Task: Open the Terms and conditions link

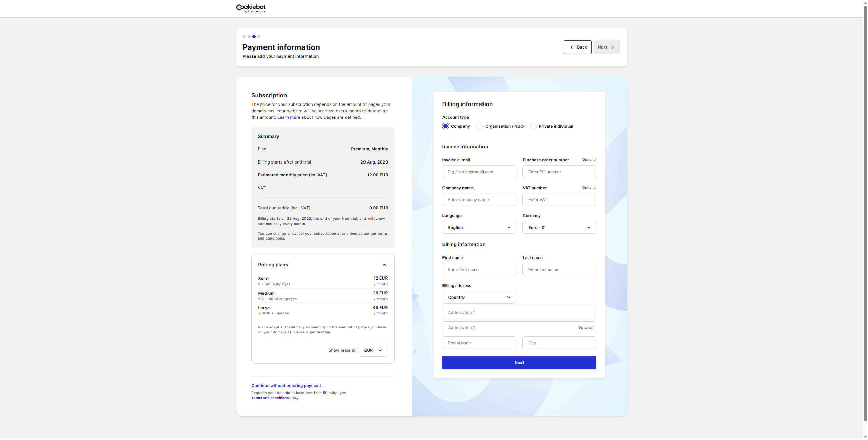Action: 270,398
